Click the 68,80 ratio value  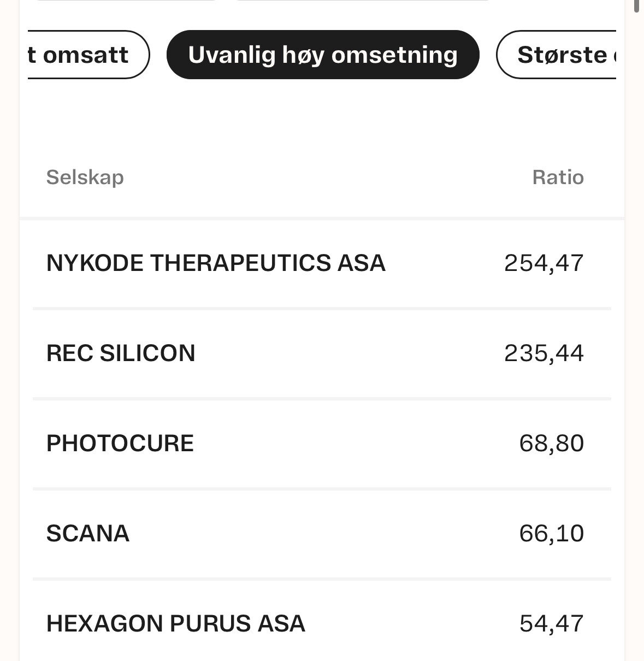point(552,444)
